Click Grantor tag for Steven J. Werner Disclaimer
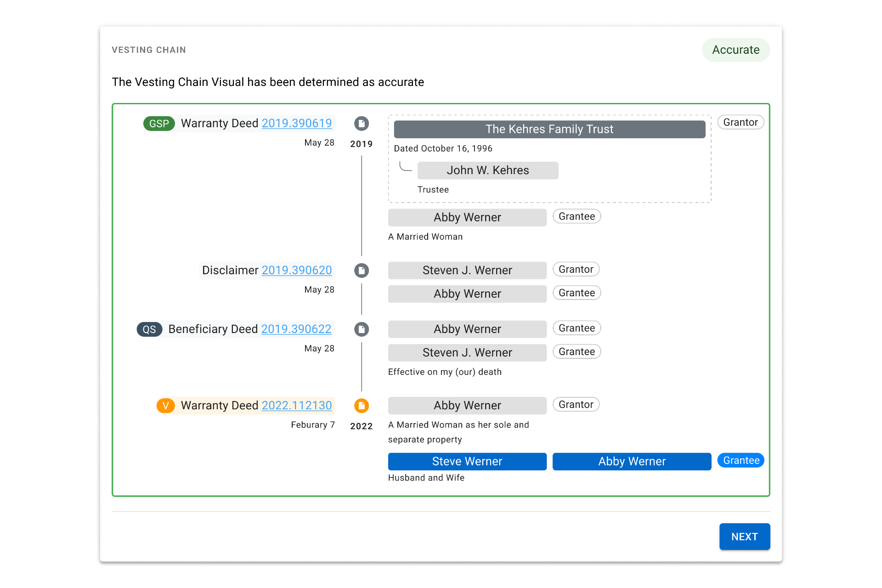Image resolution: width=882 pixels, height=588 pixels. (x=576, y=269)
